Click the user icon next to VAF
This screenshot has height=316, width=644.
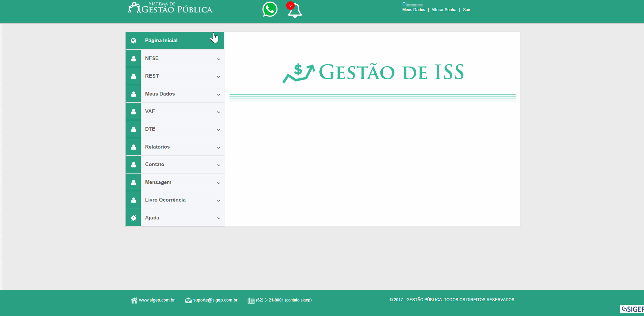(133, 111)
